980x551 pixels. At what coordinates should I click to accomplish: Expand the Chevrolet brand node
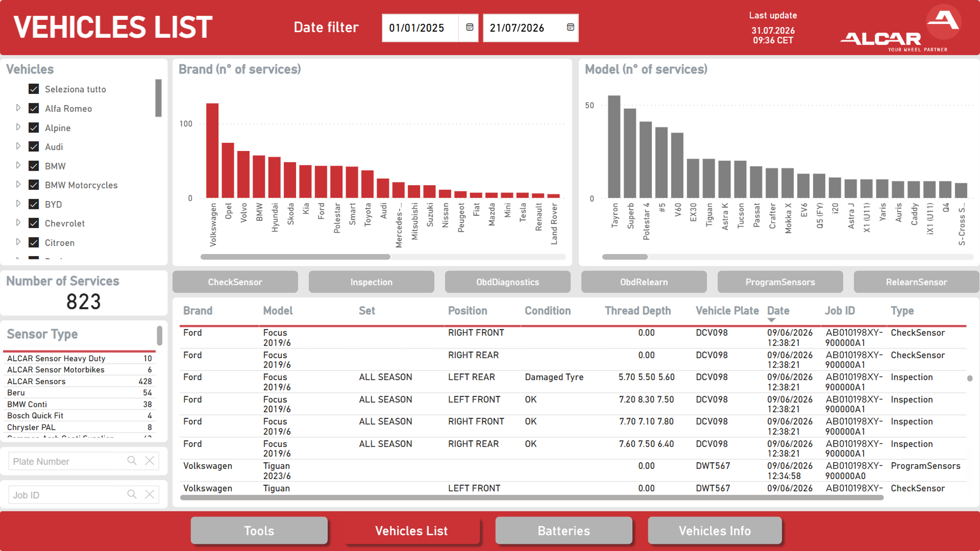18,223
